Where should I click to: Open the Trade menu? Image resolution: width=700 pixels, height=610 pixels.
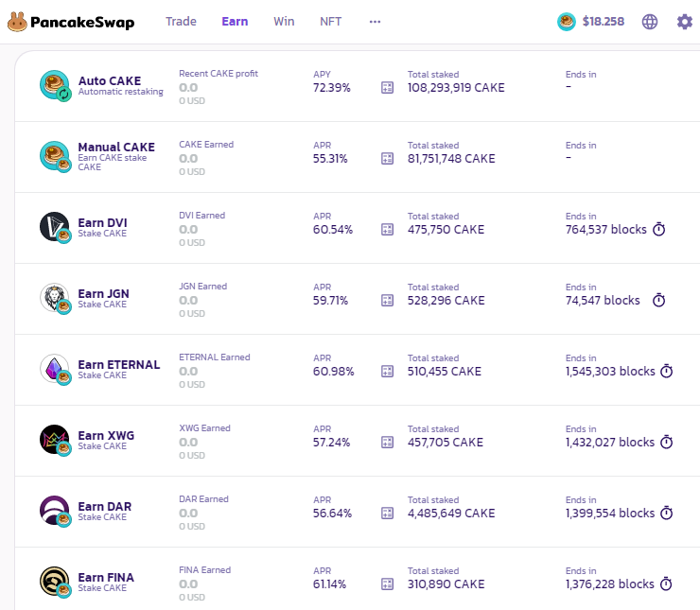coord(181,21)
